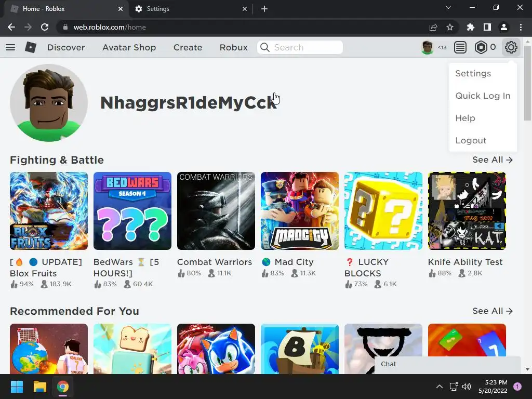The height and width of the screenshot is (399, 532).
Task: Open the volume control in system tray
Action: click(467, 387)
